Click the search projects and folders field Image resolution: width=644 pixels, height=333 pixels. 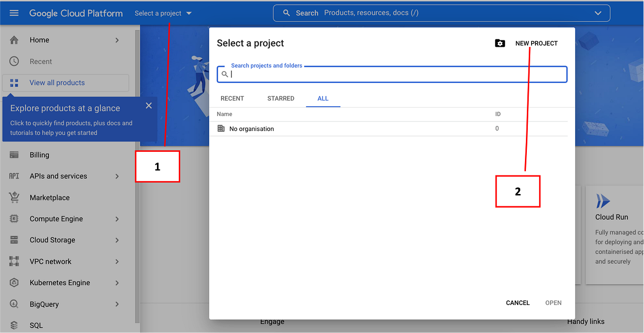point(392,74)
